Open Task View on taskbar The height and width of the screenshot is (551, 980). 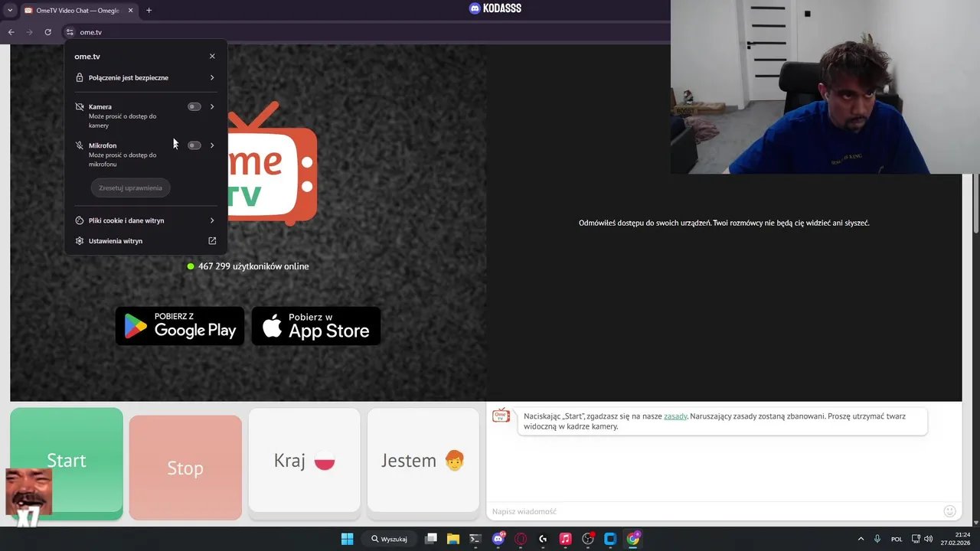[x=431, y=539]
